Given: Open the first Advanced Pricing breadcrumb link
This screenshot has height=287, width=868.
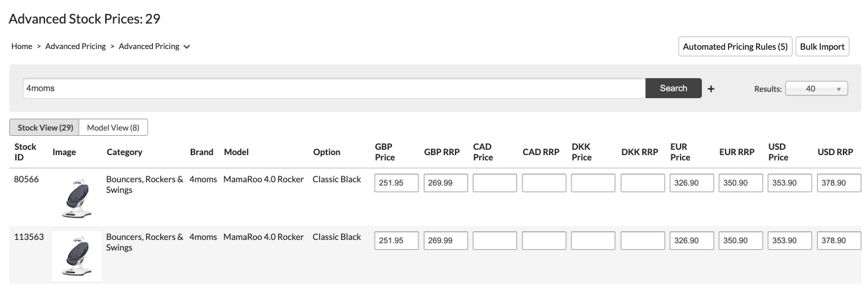Looking at the screenshot, I should point(75,46).
